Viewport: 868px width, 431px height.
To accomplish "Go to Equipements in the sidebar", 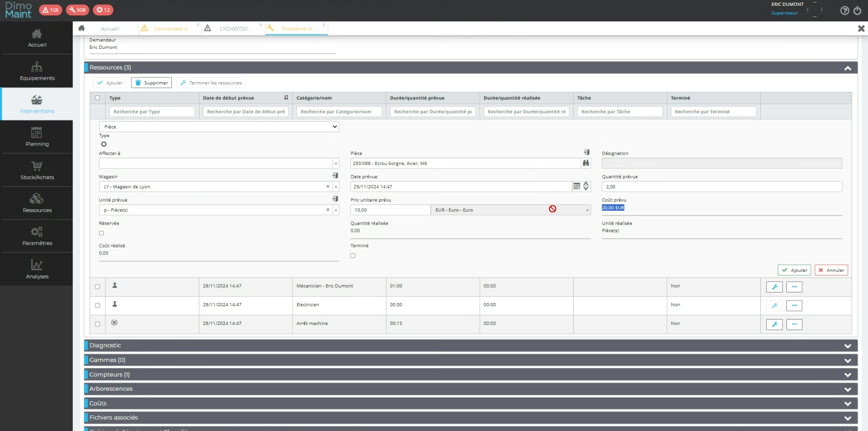I will (x=37, y=71).
